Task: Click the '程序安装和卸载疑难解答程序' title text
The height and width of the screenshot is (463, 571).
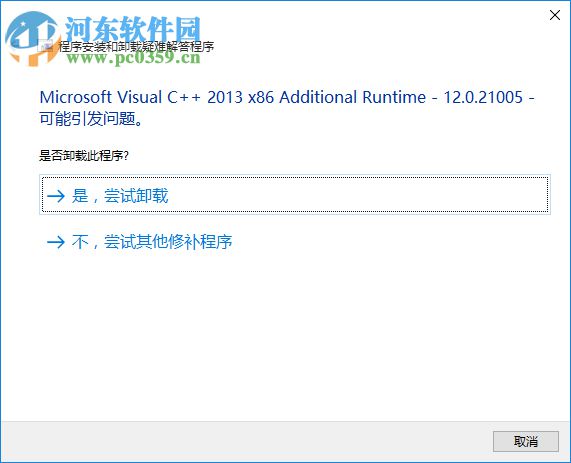Action: click(x=136, y=47)
